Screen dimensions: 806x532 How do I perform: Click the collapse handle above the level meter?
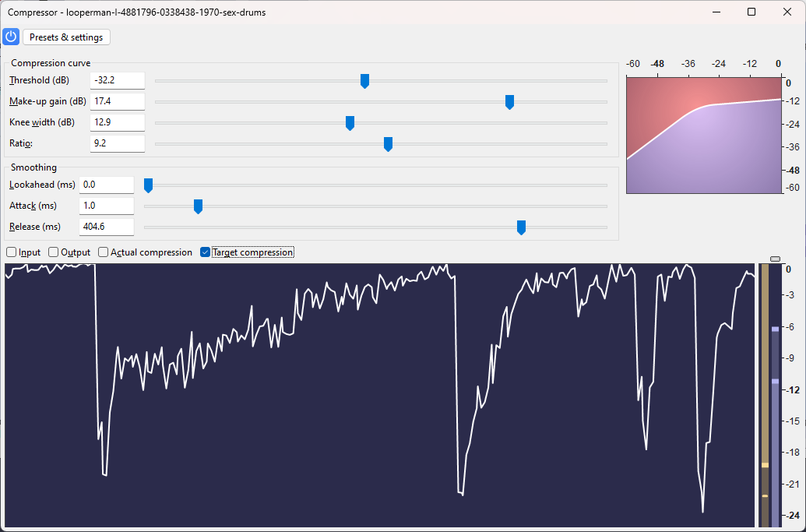point(775,258)
